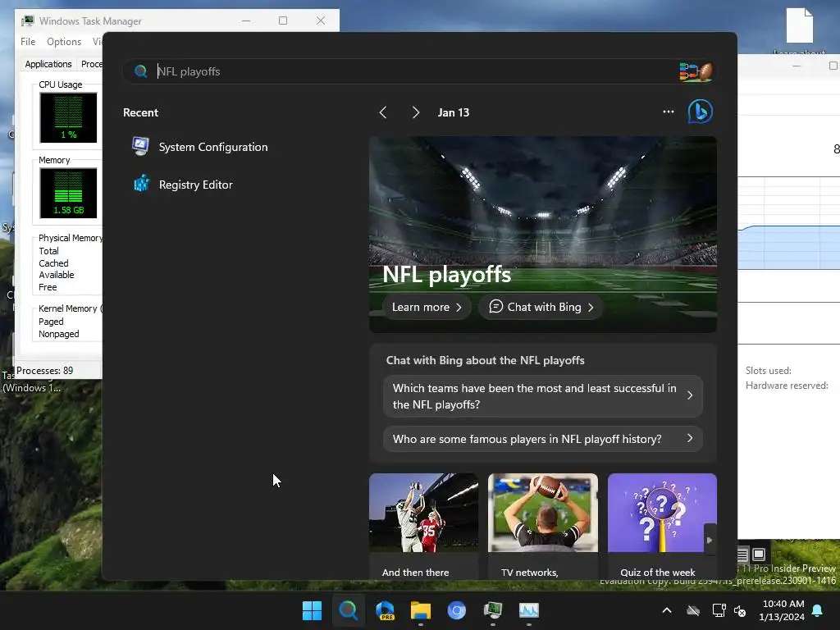Select Applications tab in Task Manager

pos(48,64)
